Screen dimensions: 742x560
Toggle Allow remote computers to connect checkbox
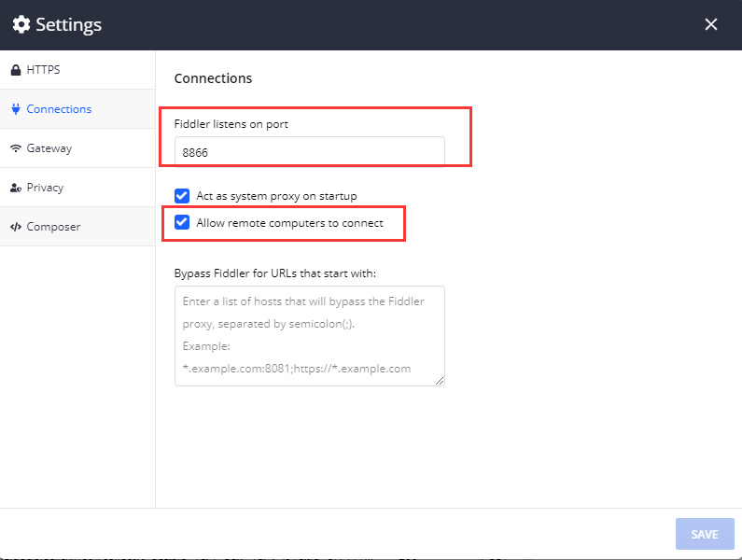(182, 223)
